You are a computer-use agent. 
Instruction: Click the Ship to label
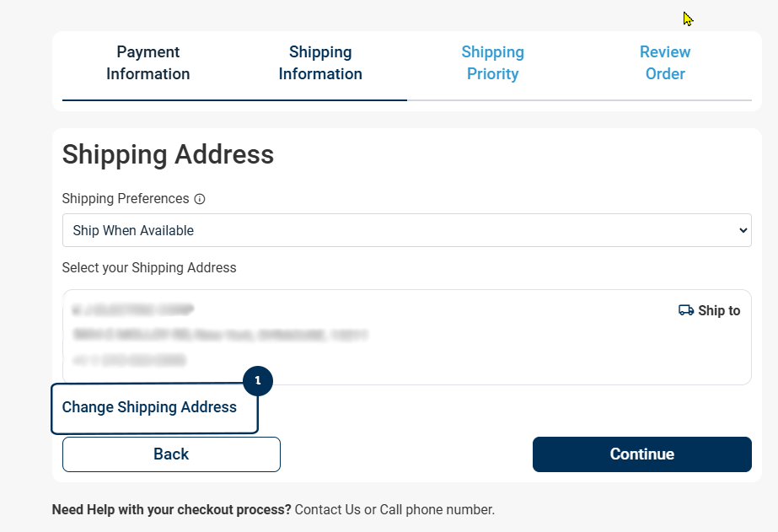pos(719,310)
